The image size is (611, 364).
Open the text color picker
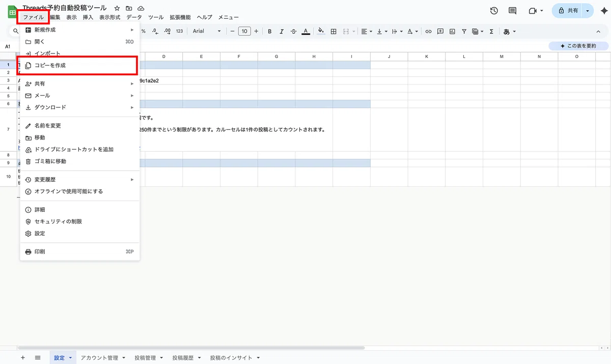pyautogui.click(x=305, y=31)
